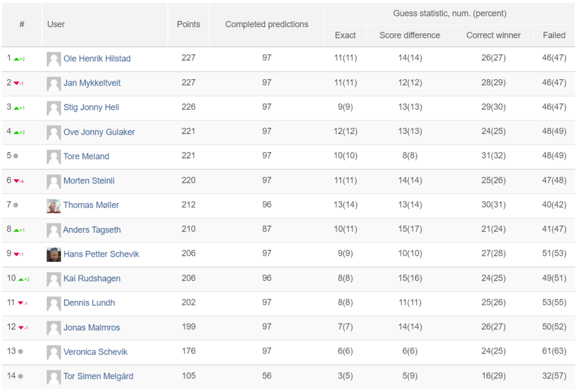
Task: Click Hans Petter Schevik's profile photo
Action: click(x=54, y=255)
